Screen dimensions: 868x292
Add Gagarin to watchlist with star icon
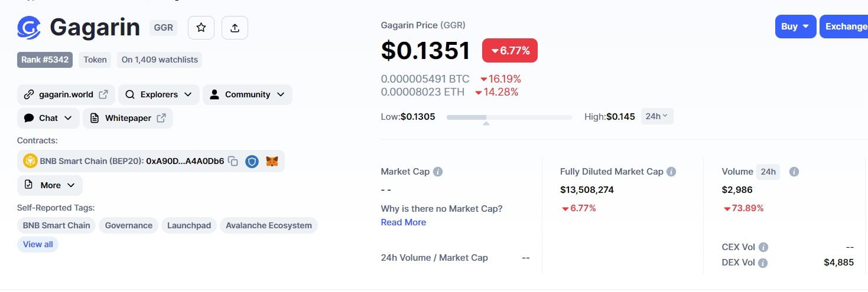(x=201, y=28)
